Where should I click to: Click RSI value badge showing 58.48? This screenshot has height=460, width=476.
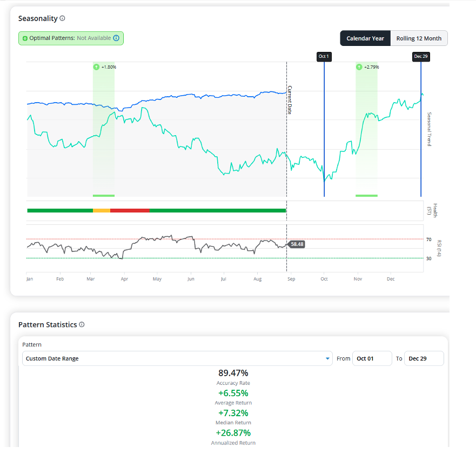296,244
